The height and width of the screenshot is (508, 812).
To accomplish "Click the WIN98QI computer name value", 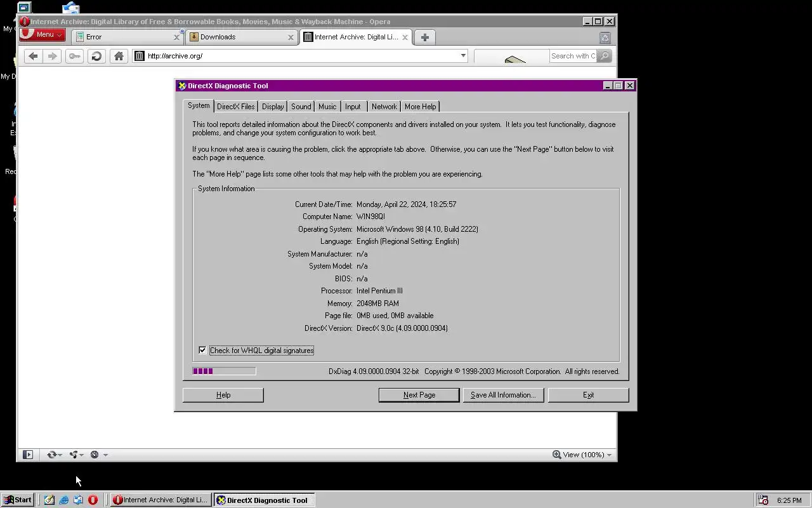I will [x=370, y=217].
